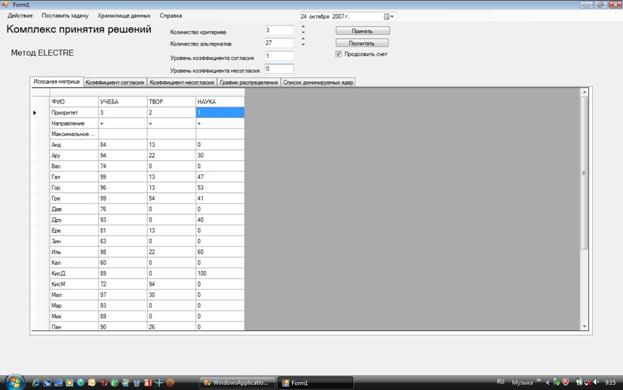The image size is (623, 390).
Task: Select the Пан ТВОР cell with 26
Action: [x=171, y=326]
